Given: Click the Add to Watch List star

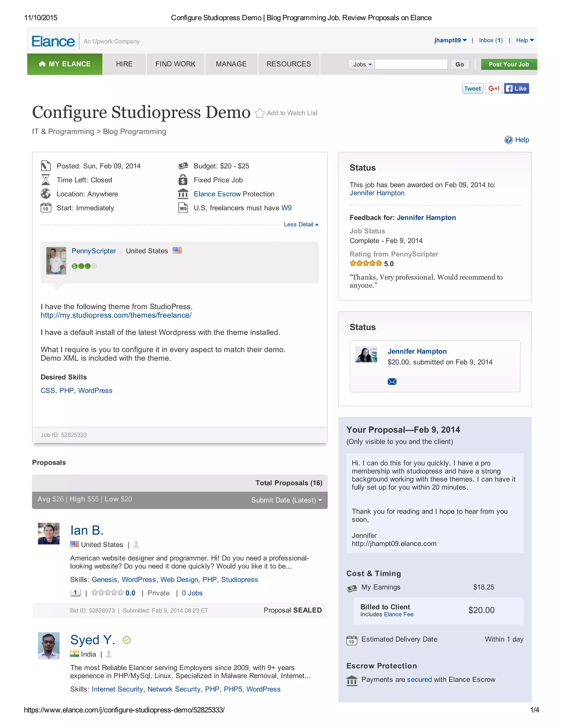Looking at the screenshot, I should click(x=260, y=113).
